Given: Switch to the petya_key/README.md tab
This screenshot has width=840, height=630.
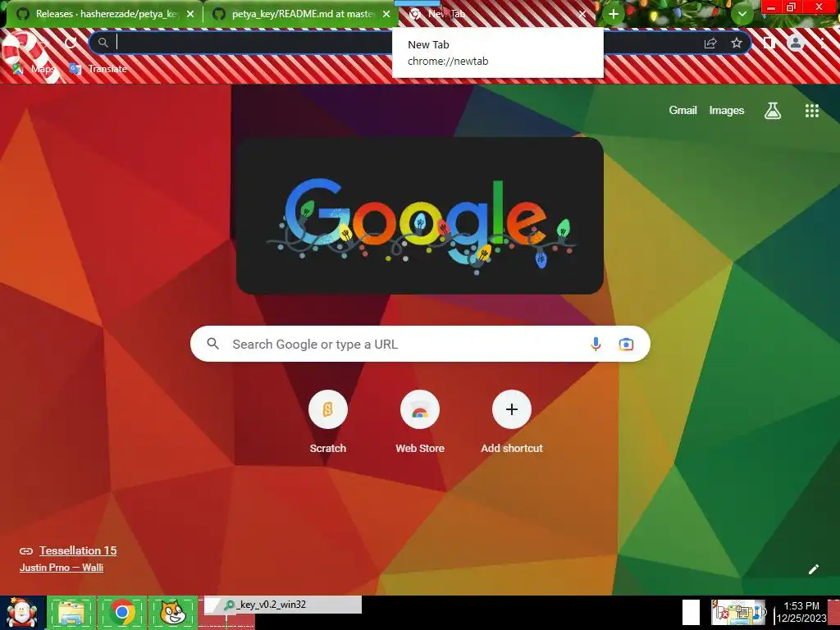Looking at the screenshot, I should coord(300,14).
